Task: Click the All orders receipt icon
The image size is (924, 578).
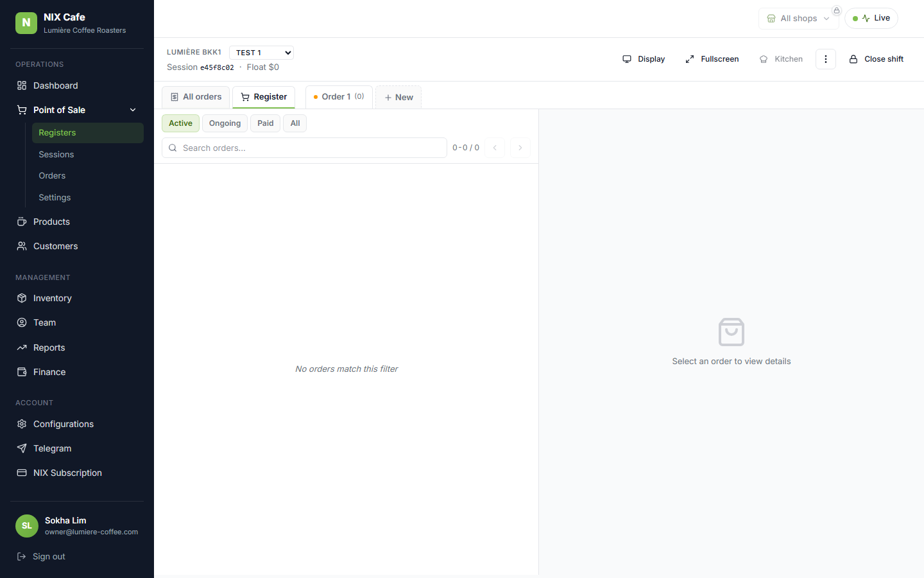Action: pyautogui.click(x=175, y=97)
